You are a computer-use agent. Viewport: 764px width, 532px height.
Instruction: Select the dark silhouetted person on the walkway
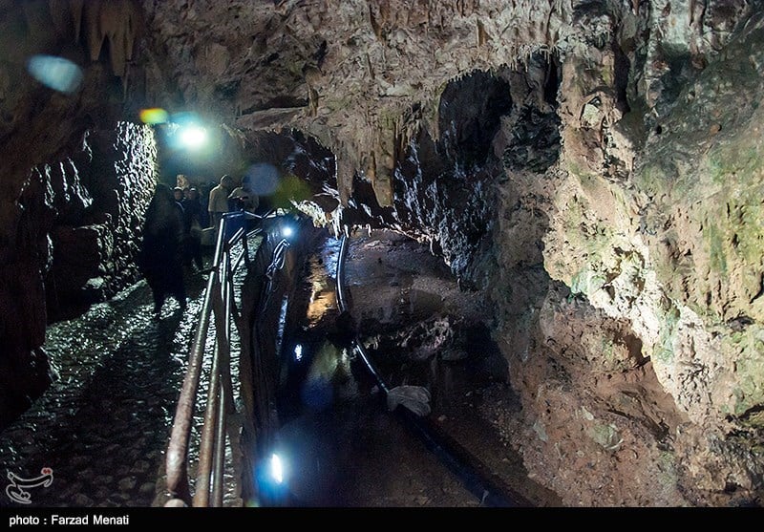[x=164, y=248]
